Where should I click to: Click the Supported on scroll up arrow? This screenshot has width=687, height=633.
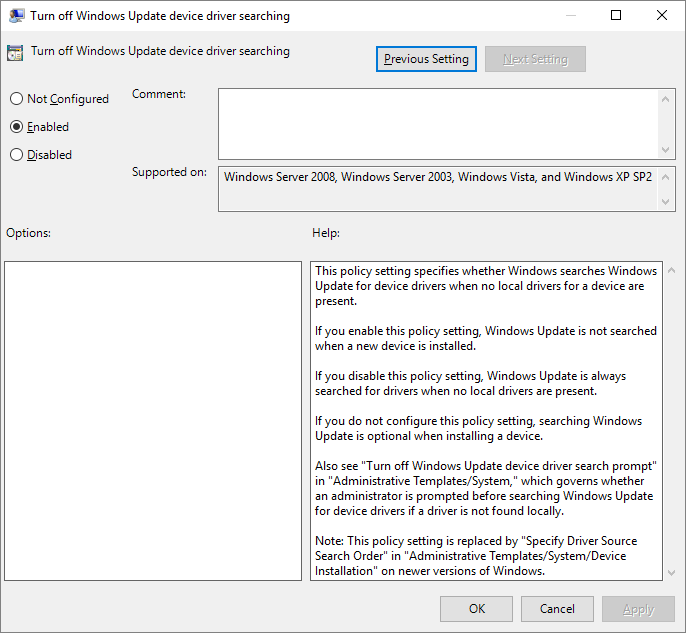coord(666,177)
